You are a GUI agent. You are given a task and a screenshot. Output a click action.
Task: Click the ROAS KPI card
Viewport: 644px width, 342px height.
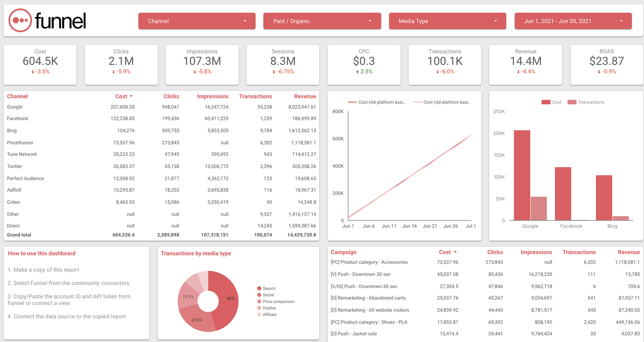click(x=606, y=64)
